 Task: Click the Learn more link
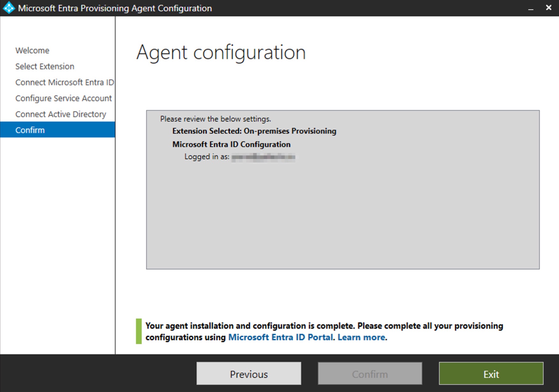pos(361,337)
